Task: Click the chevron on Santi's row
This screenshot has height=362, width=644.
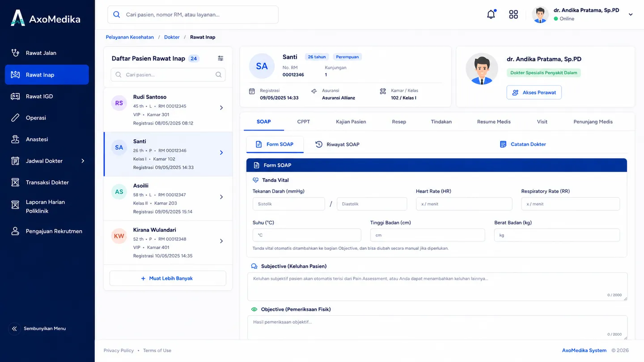Action: pyautogui.click(x=221, y=152)
